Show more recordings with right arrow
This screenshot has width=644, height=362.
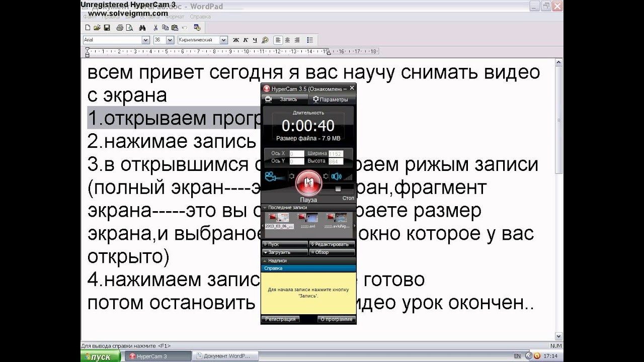pos(354,226)
